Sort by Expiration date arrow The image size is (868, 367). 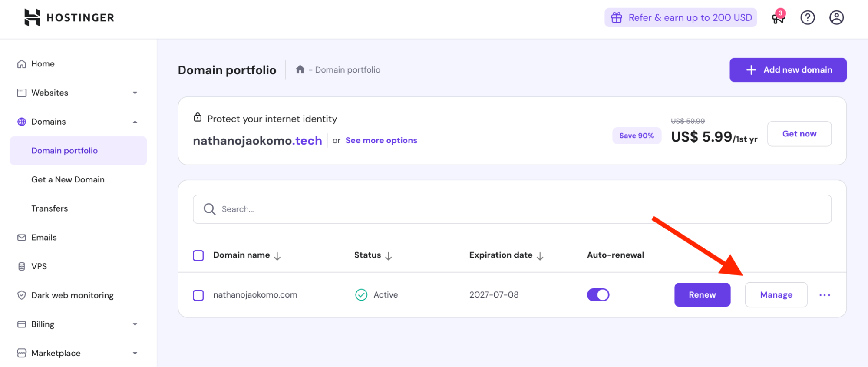540,256
